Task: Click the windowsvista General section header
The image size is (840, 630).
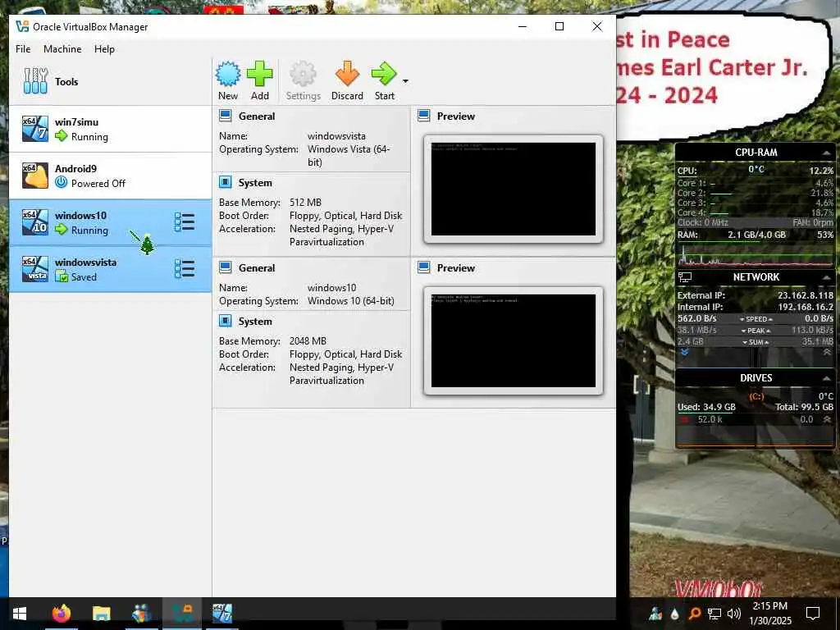Action: [257, 116]
